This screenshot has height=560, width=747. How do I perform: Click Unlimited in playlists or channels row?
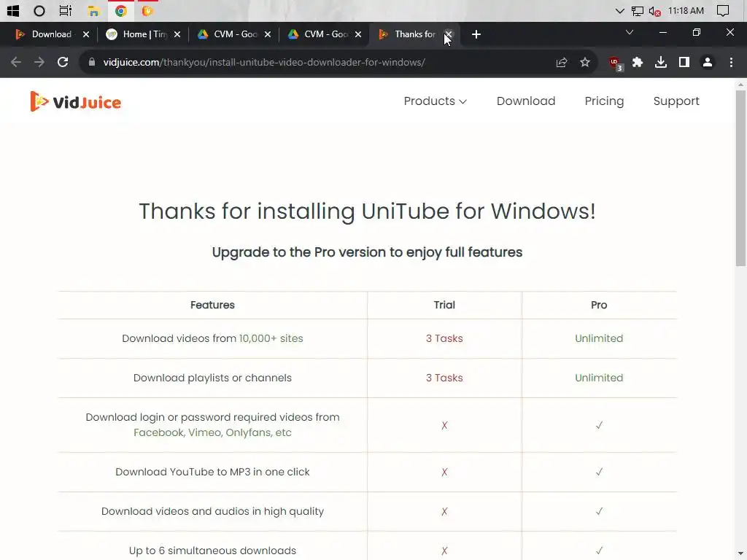pos(599,378)
